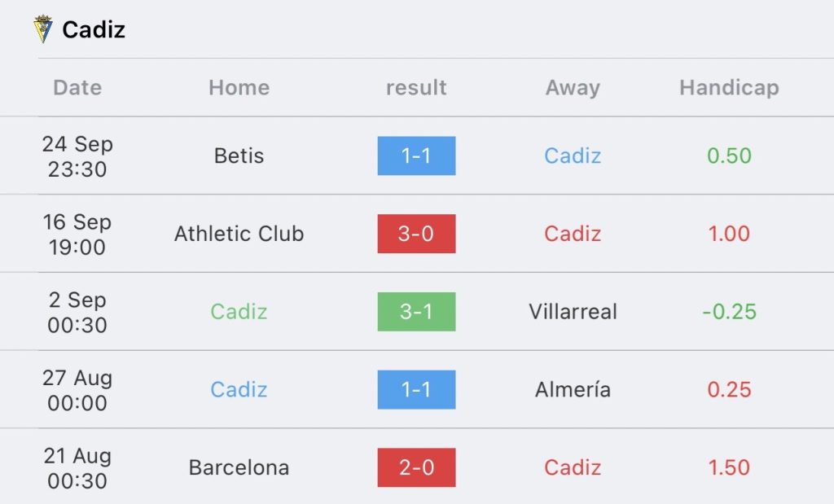
Task: Open the blue 1-1 Betis result badge
Action: pyautogui.click(x=416, y=156)
